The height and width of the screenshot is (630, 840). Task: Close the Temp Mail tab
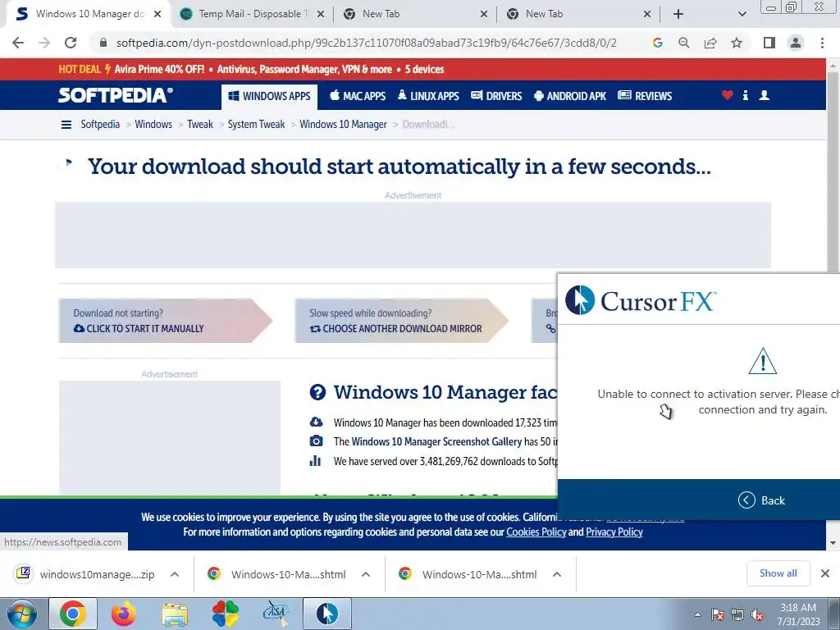click(x=321, y=14)
